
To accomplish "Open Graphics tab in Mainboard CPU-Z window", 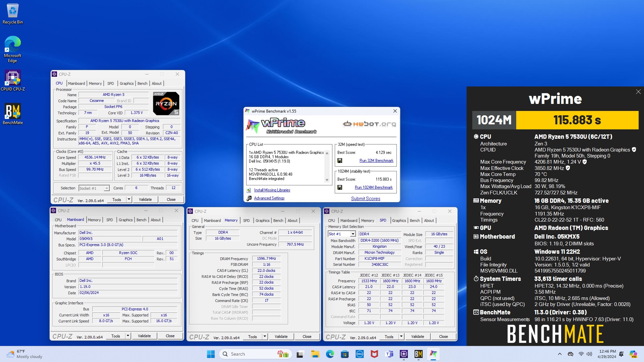I will coord(126,220).
